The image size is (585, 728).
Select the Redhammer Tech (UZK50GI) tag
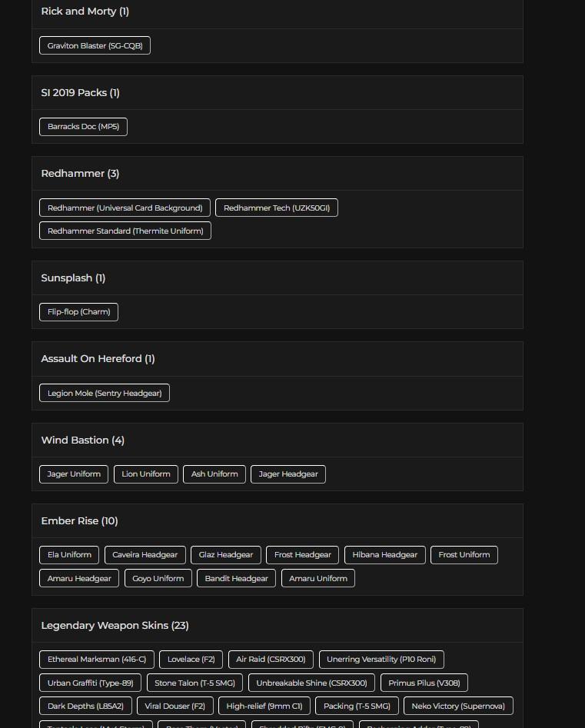click(277, 208)
